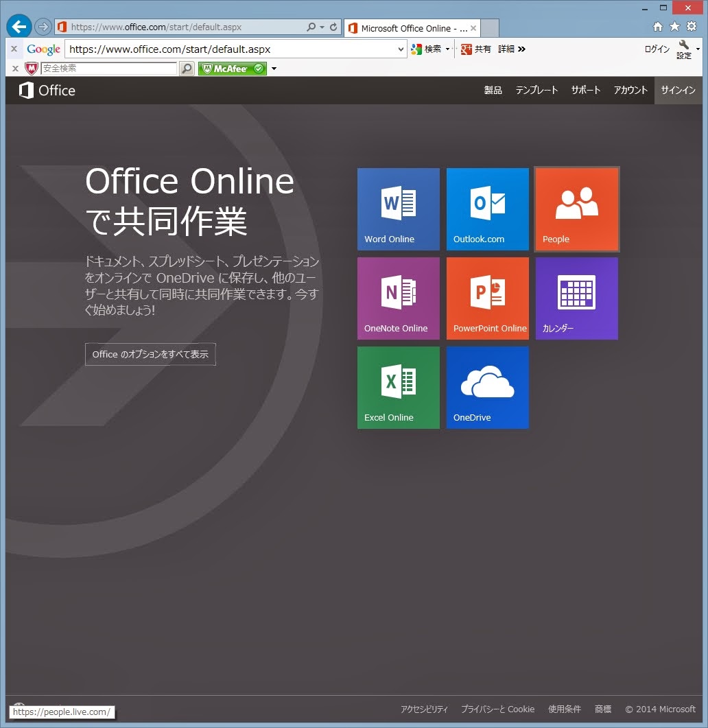This screenshot has height=728, width=708.
Task: Expand the Google toolbar URL dropdown
Action: pyautogui.click(x=401, y=49)
